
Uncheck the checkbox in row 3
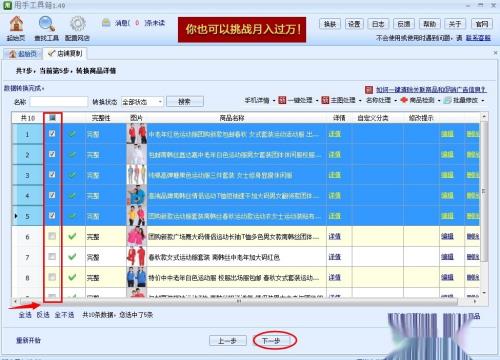52,174
